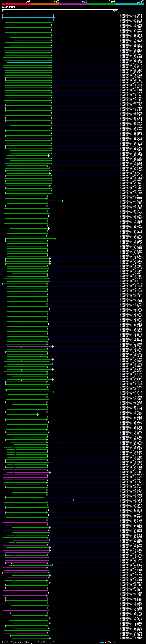Choose the UniRef100_B3QT32 entry
Image resolution: width=146 pixels, height=644 pixels.
tap(131, 510)
